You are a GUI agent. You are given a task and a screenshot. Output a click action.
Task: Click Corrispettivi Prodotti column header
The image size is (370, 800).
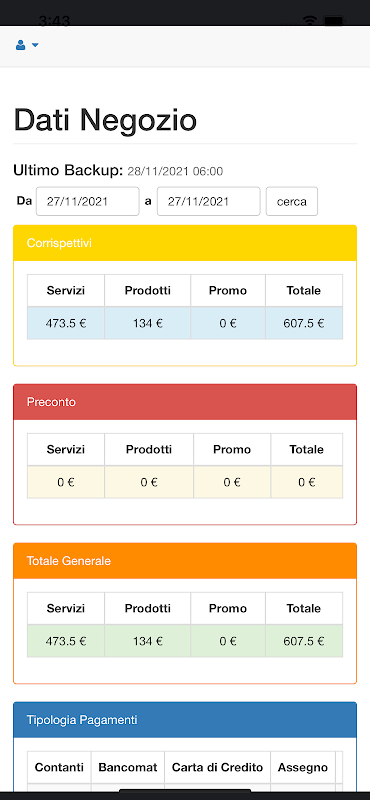coord(147,291)
